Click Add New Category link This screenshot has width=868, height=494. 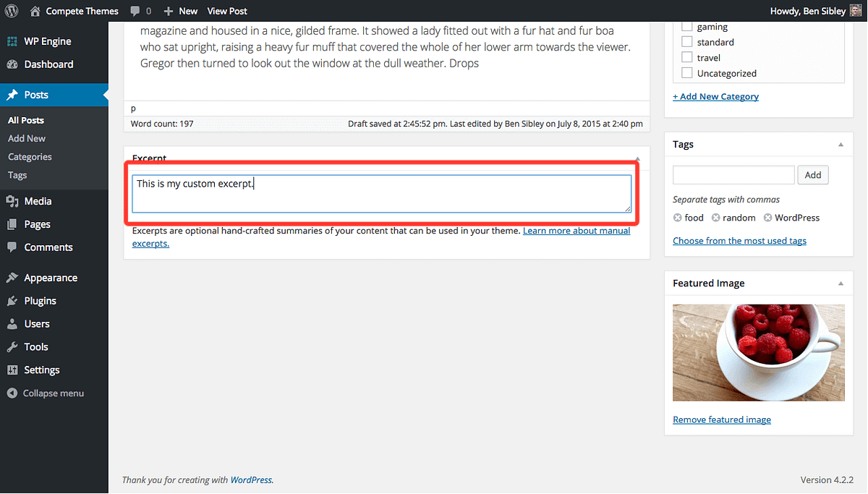[715, 95]
